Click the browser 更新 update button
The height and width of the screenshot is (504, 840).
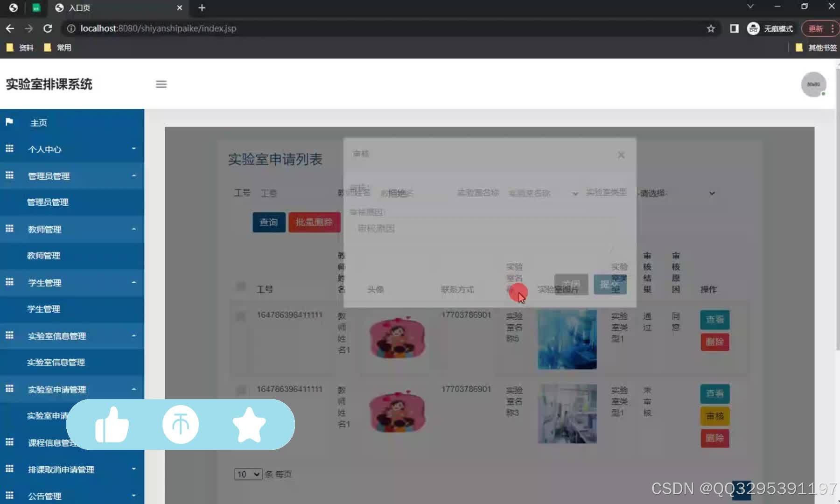[x=820, y=28]
